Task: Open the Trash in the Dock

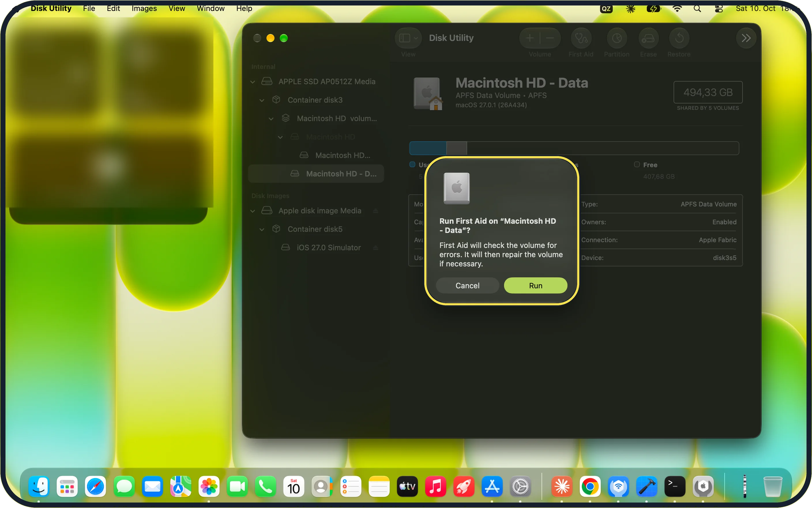Action: pyautogui.click(x=773, y=486)
